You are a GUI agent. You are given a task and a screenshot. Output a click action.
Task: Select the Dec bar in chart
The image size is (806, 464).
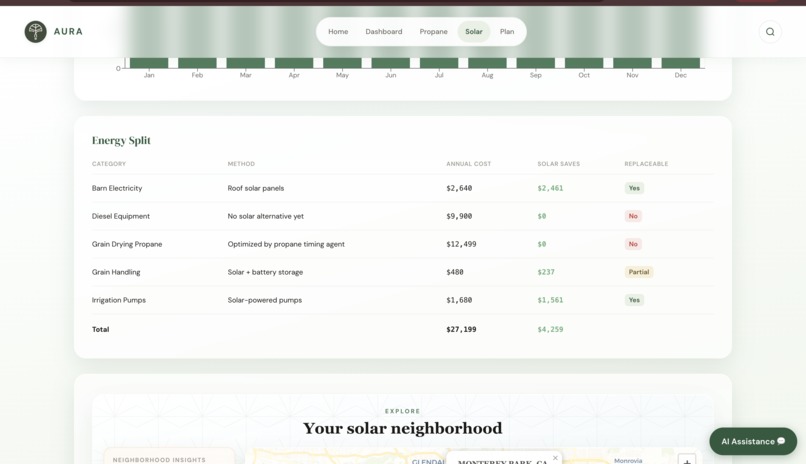[x=681, y=63]
